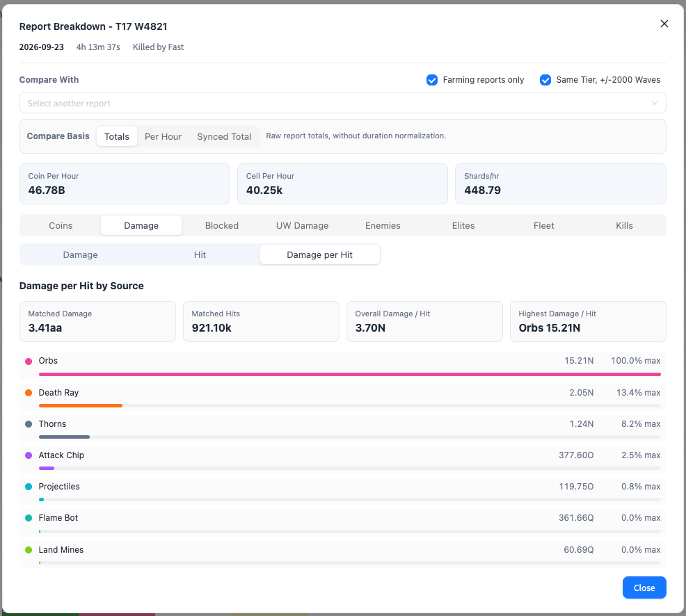This screenshot has width=686, height=616.
Task: Uncheck Farming reports only checkbox
Action: [432, 80]
